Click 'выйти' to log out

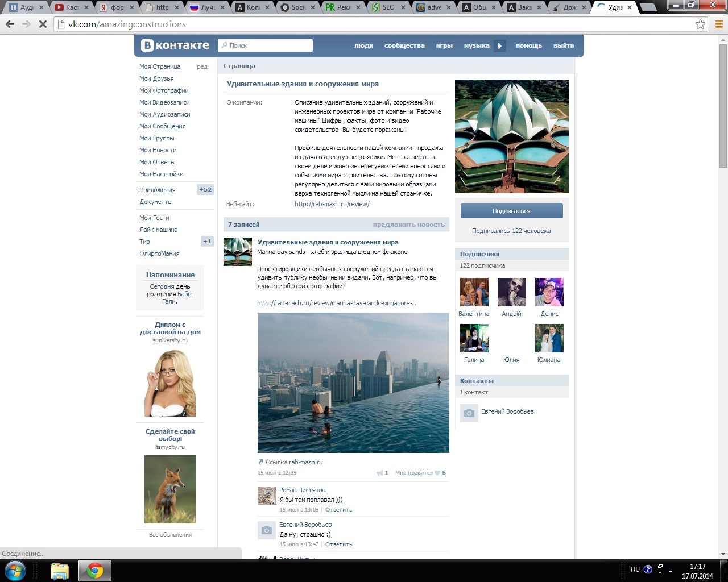564,45
